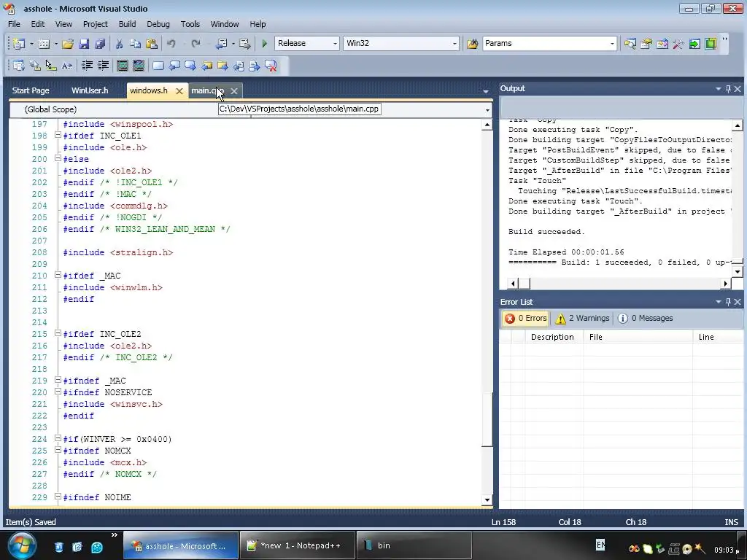This screenshot has width=747, height=560.
Task: Open the Debug menu
Action: [x=158, y=24]
